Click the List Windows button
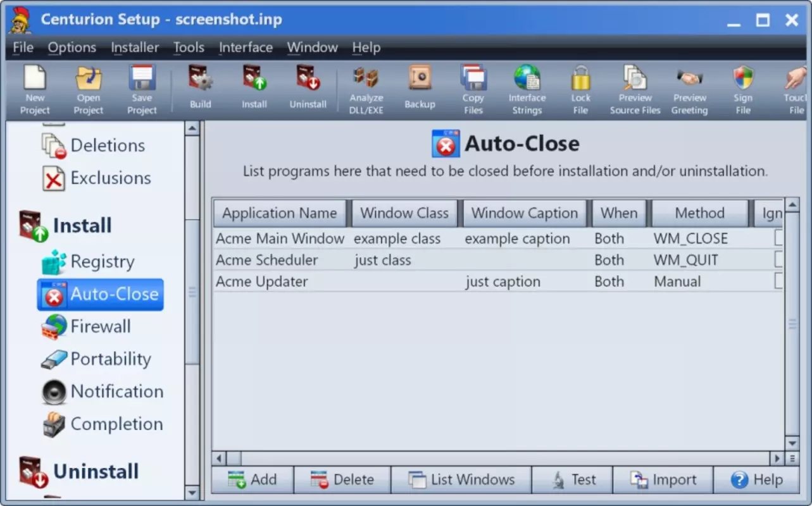The height and width of the screenshot is (506, 812). [x=461, y=480]
